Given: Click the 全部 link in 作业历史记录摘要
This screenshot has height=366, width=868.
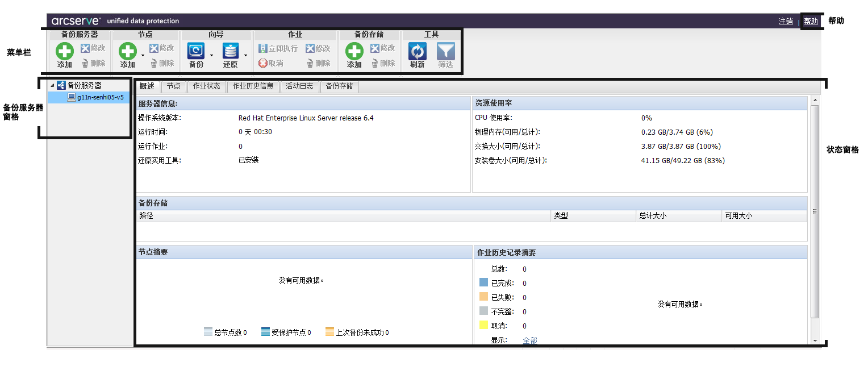Looking at the screenshot, I should (529, 339).
